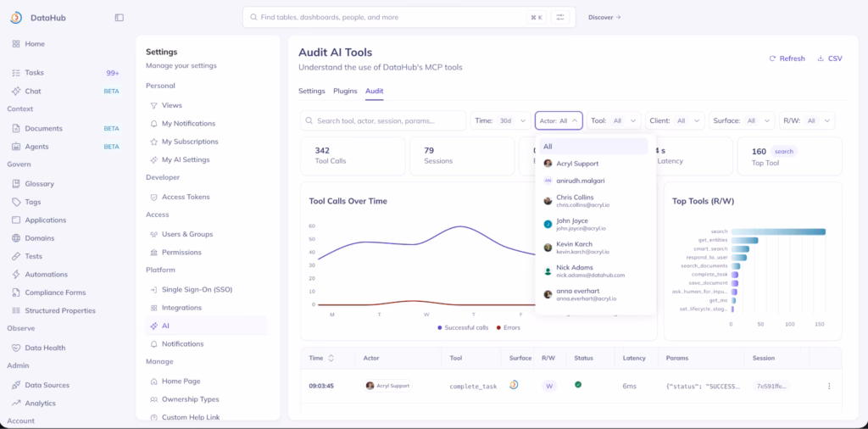This screenshot has width=868, height=429.
Task: Expand the Tool filter dropdown
Action: coord(614,120)
